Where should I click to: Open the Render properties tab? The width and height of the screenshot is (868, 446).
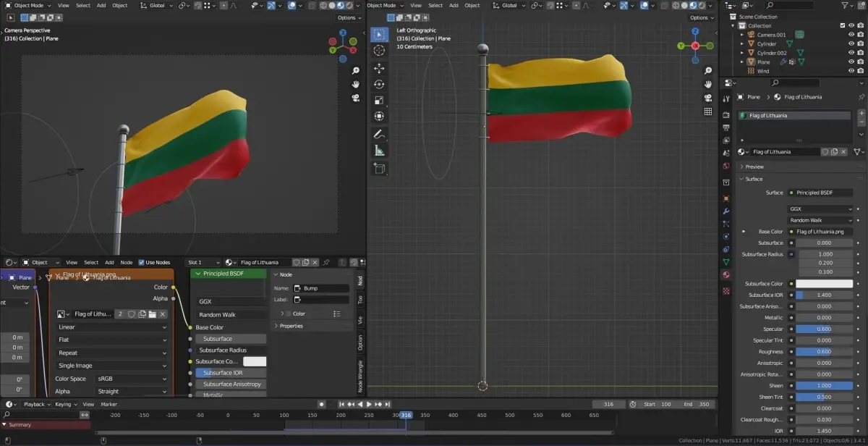(726, 114)
